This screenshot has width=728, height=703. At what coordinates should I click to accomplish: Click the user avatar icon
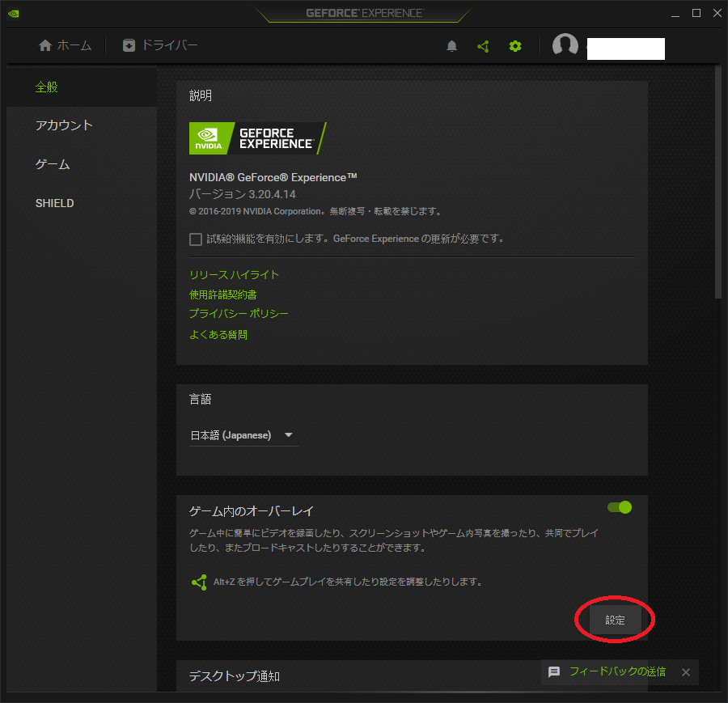[565, 45]
